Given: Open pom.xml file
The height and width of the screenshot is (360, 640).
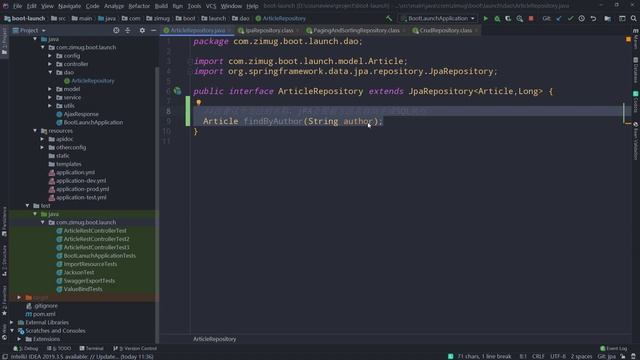Looking at the screenshot, I should [x=44, y=314].
